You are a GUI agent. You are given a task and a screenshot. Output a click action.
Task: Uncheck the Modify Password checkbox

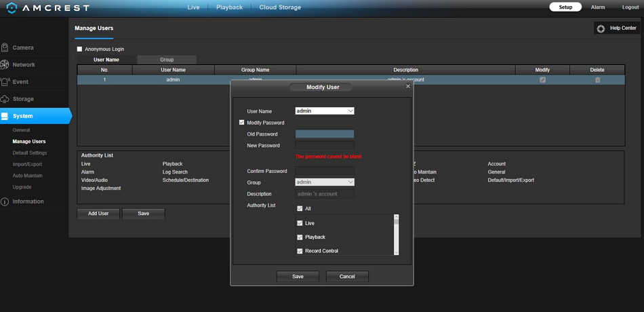tap(242, 123)
